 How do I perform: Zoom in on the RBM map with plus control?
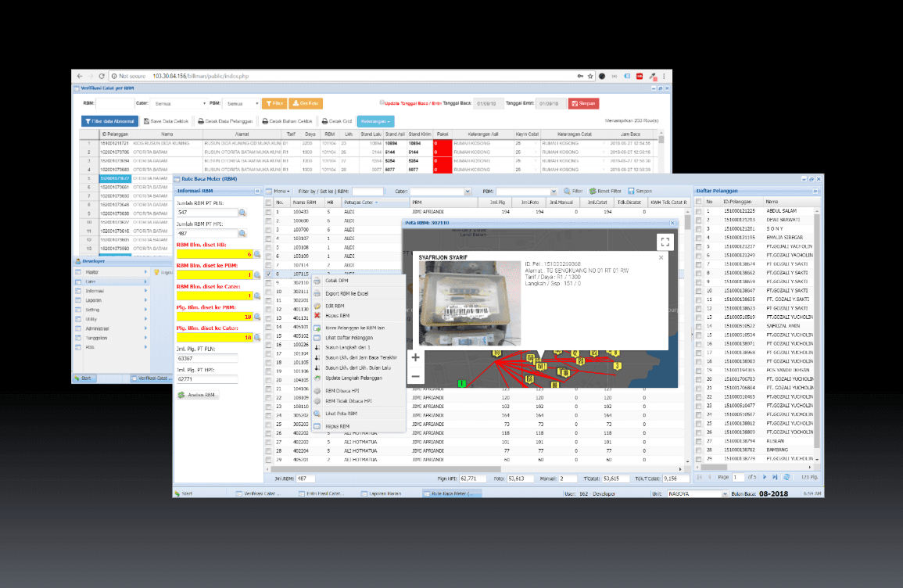pos(414,358)
